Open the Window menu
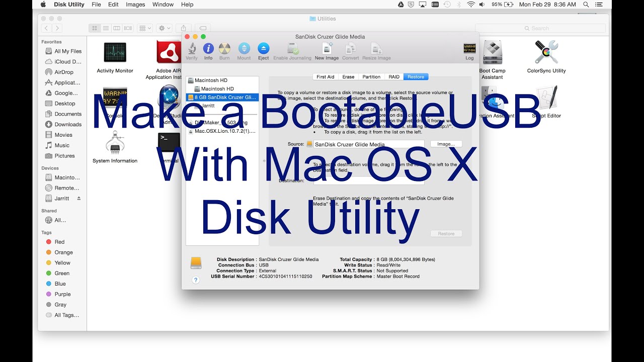 click(163, 5)
